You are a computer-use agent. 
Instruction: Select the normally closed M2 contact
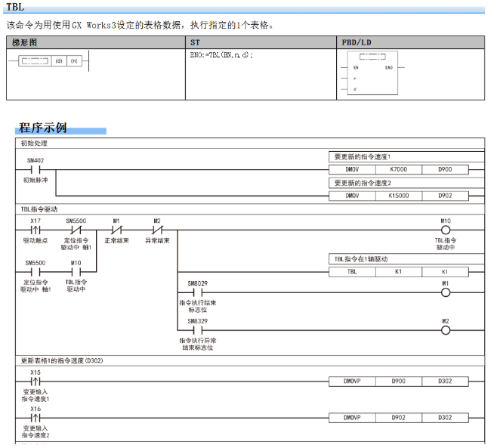[157, 230]
